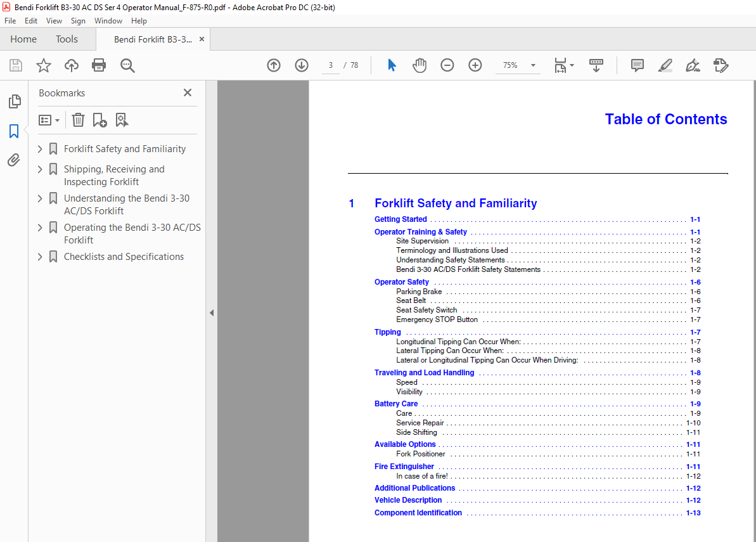756x542 pixels.
Task: Open the scrolling/read mode icon
Action: tap(596, 65)
